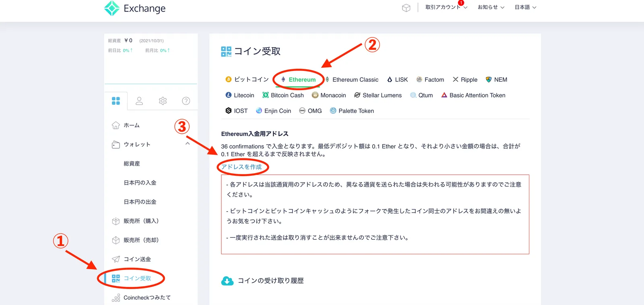This screenshot has height=305, width=644.
Task: Open the 日本語 language dropdown
Action: tap(526, 7)
